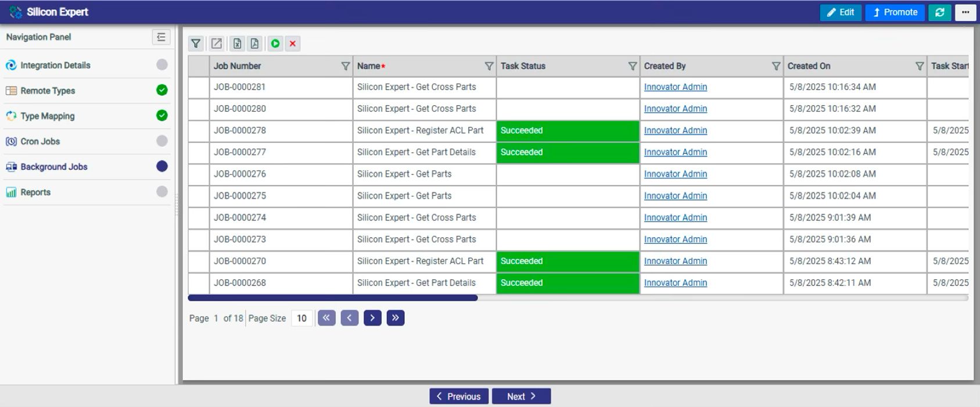Viewport: 980px width, 407px height.
Task: Select the JOB-0000280 job number cell
Action: click(x=281, y=109)
